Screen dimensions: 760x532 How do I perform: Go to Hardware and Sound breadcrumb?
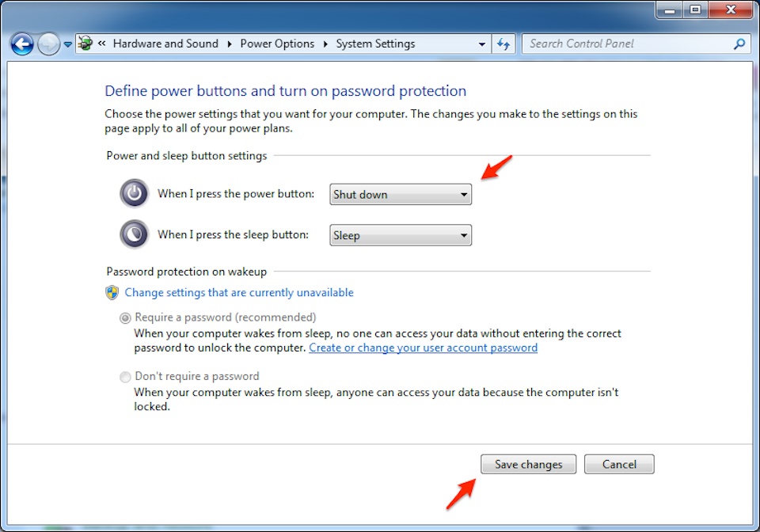tap(165, 44)
